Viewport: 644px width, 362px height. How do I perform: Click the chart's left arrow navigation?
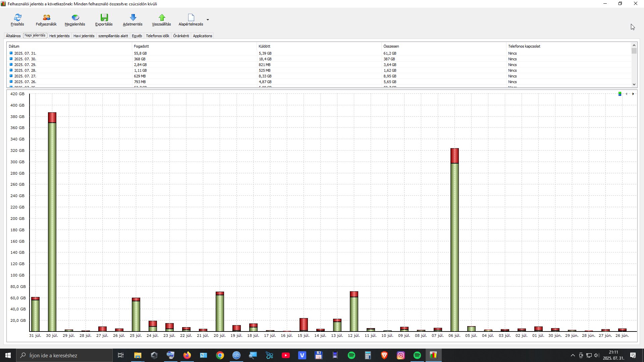click(627, 94)
